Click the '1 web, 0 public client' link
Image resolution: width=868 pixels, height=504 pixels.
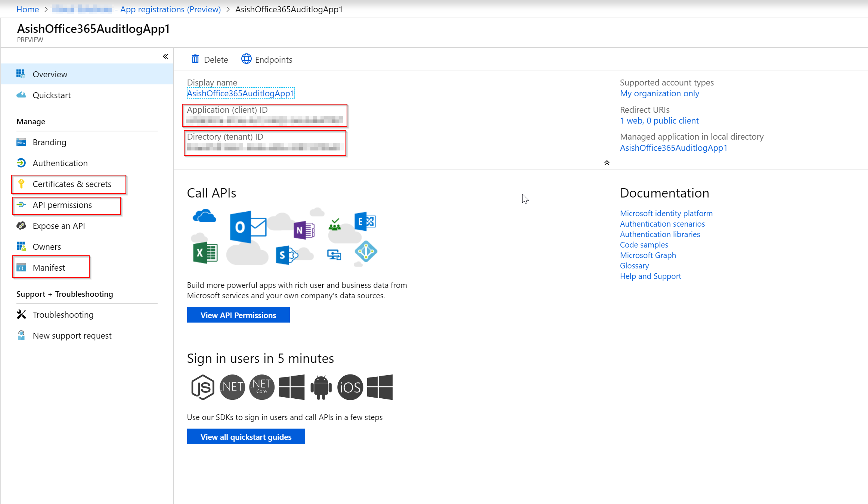pyautogui.click(x=659, y=121)
